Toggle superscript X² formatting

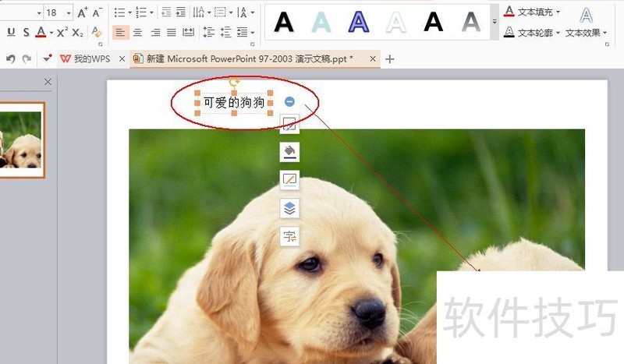[x=62, y=32]
